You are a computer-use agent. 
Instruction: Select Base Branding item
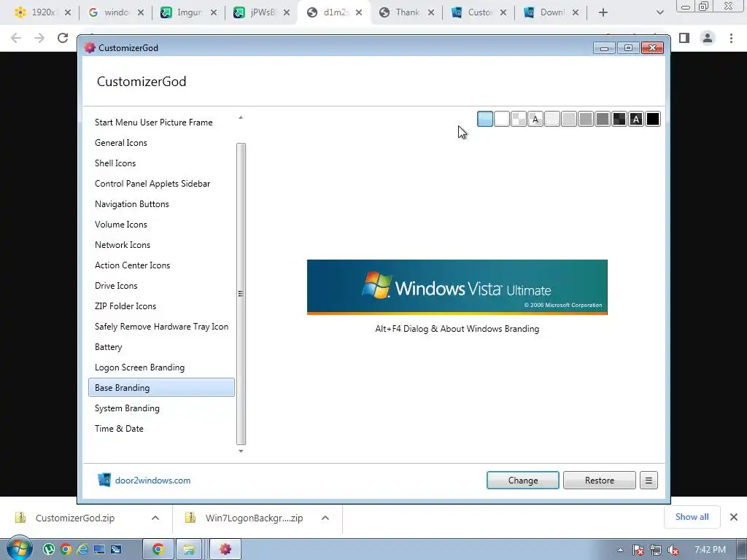[161, 388]
